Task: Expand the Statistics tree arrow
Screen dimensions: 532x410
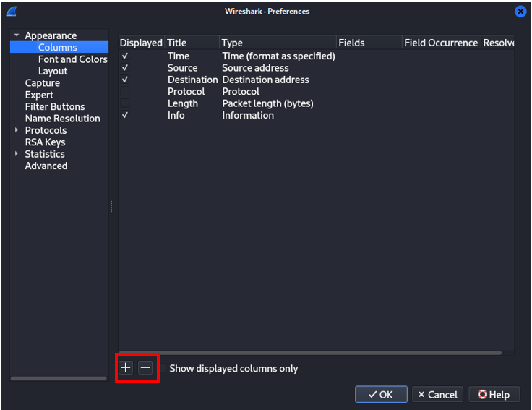Action: click(x=17, y=154)
